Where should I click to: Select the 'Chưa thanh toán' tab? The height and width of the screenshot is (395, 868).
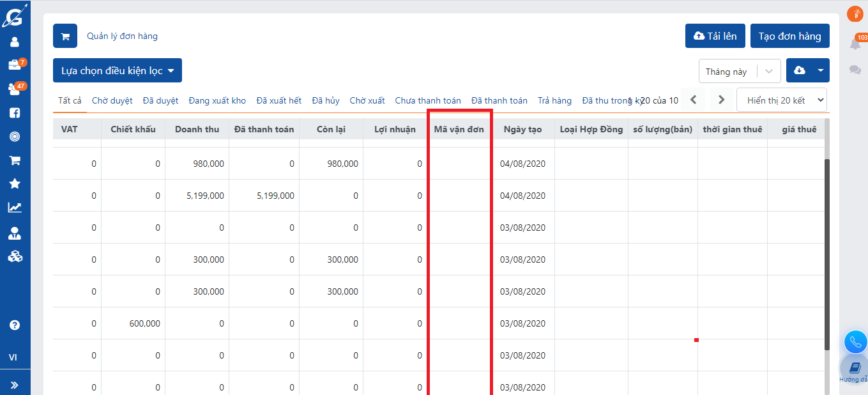(x=428, y=101)
